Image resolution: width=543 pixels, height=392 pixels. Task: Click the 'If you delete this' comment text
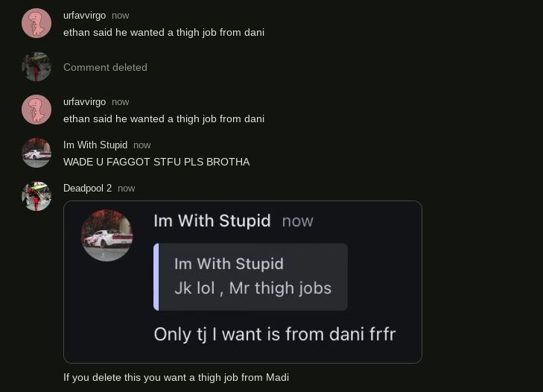point(176,377)
